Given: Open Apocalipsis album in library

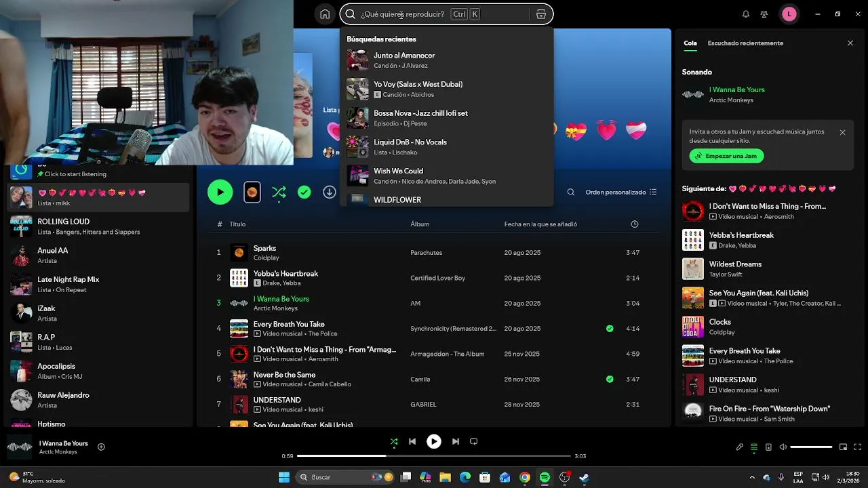Looking at the screenshot, I should (x=99, y=371).
